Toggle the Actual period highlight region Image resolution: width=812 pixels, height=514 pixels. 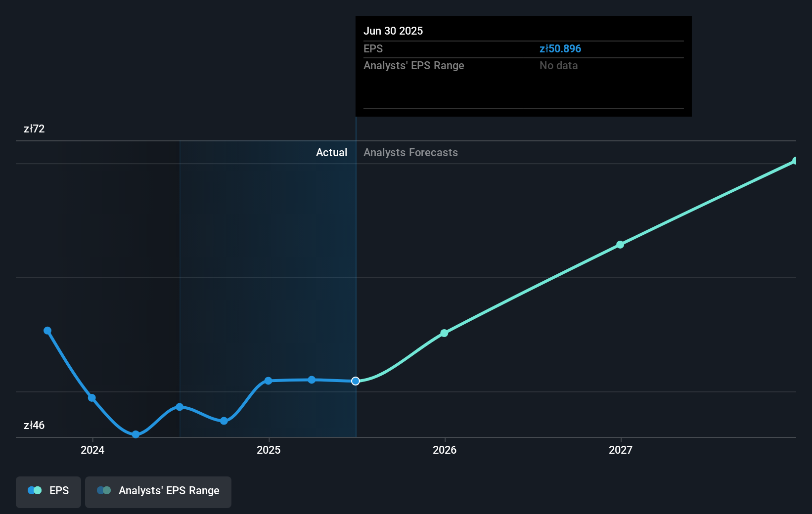tap(267, 287)
